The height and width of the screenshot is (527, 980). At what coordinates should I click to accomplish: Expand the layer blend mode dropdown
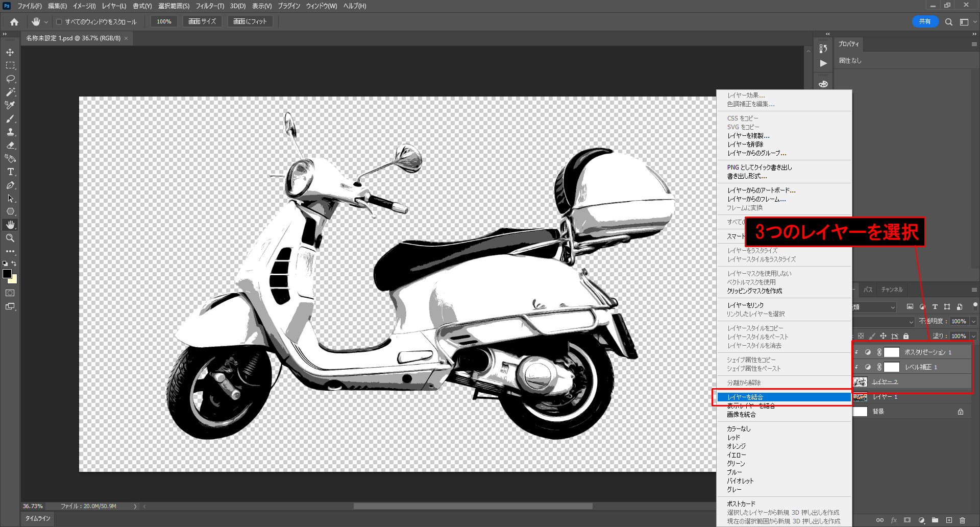911,321
